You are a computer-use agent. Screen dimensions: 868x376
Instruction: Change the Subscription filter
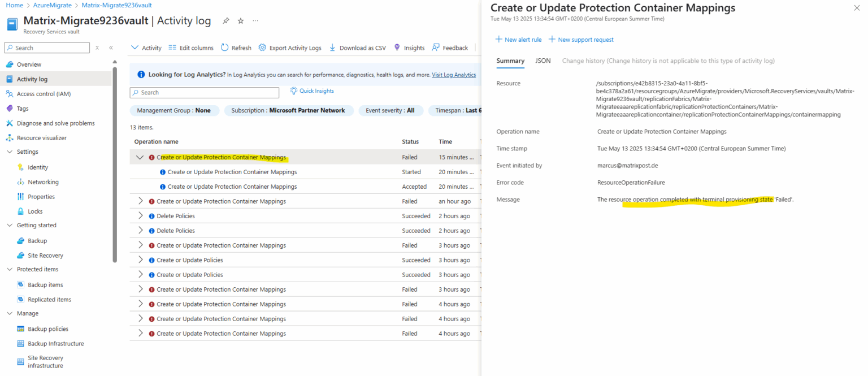click(x=289, y=110)
